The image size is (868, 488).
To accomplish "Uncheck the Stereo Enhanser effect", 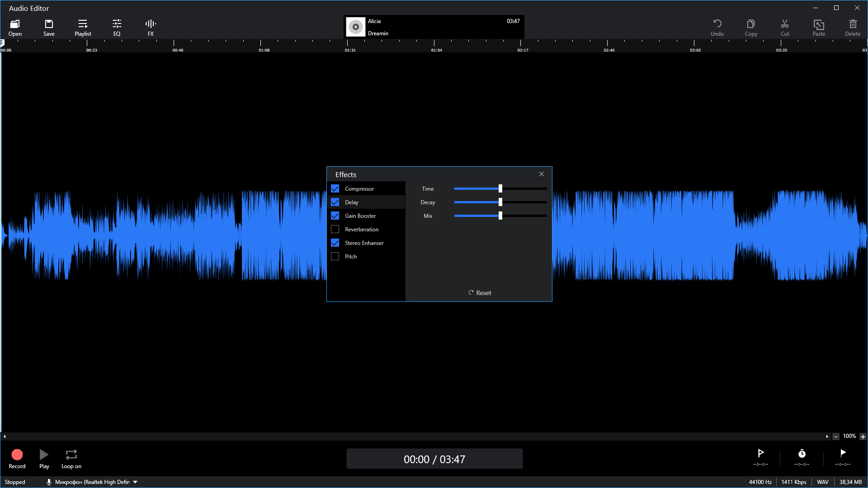I will pos(335,243).
